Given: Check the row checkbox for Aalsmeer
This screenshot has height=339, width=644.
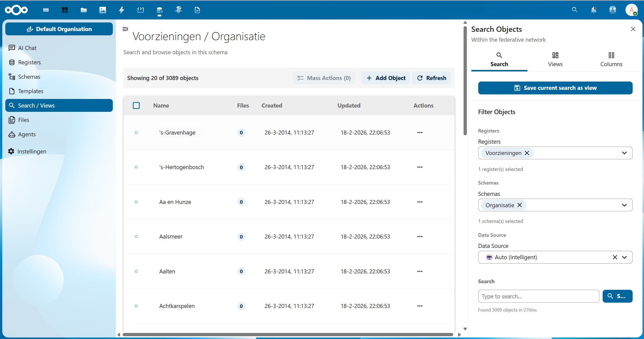Looking at the screenshot, I should pyautogui.click(x=137, y=237).
